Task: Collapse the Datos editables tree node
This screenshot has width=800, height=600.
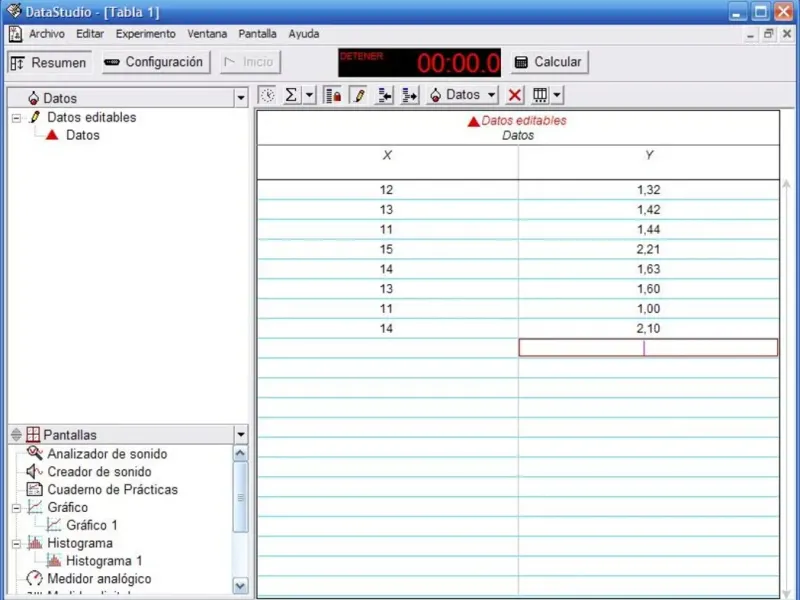Action: pos(16,118)
